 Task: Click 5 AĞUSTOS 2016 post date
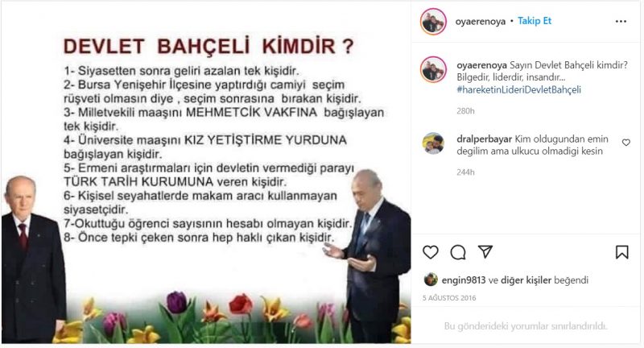pyautogui.click(x=449, y=298)
